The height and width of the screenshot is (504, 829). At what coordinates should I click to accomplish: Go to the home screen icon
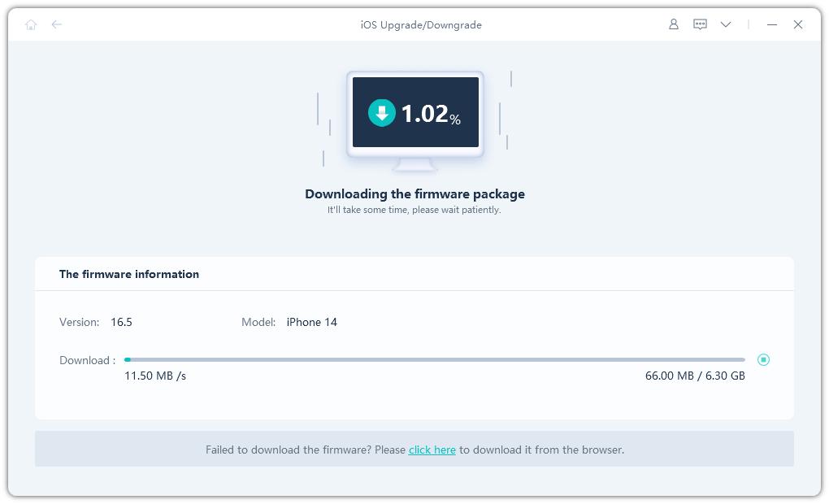point(31,24)
